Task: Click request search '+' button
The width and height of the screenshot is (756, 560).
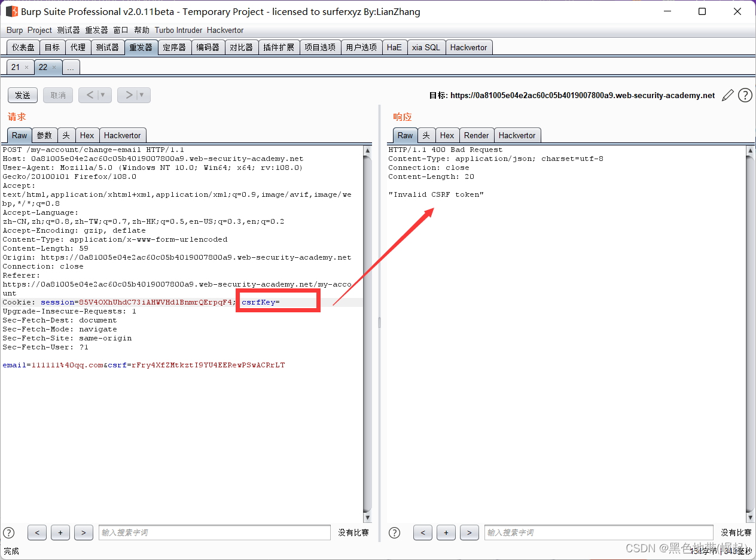Action: 60,532
